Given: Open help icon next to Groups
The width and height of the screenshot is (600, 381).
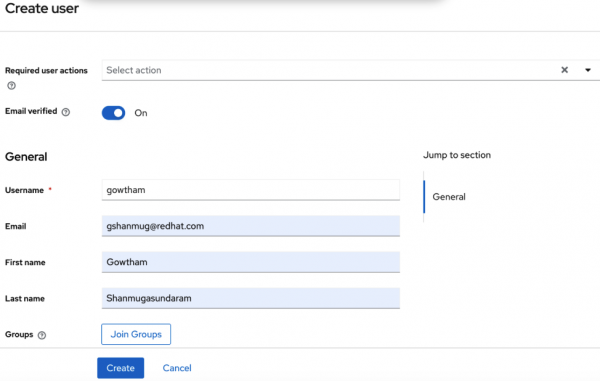Looking at the screenshot, I should pos(42,335).
